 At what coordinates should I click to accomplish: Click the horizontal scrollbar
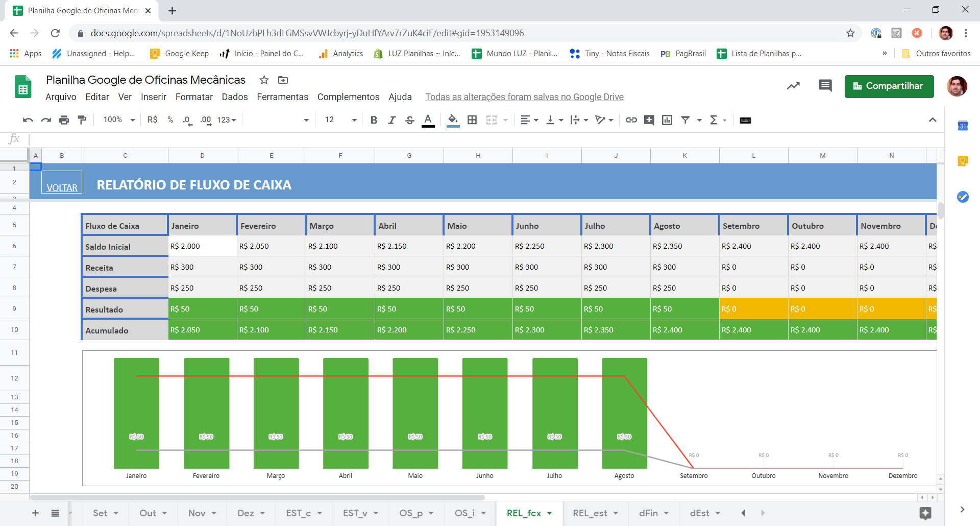coord(257,497)
